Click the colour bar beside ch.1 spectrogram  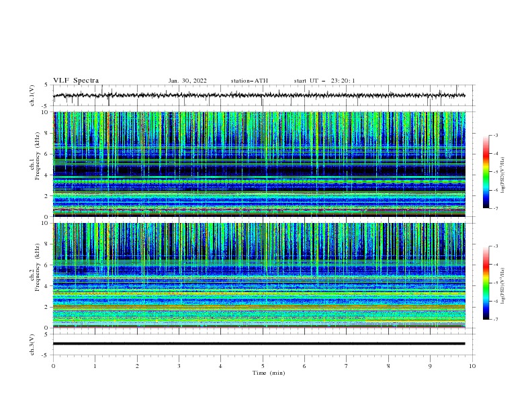tap(486, 172)
